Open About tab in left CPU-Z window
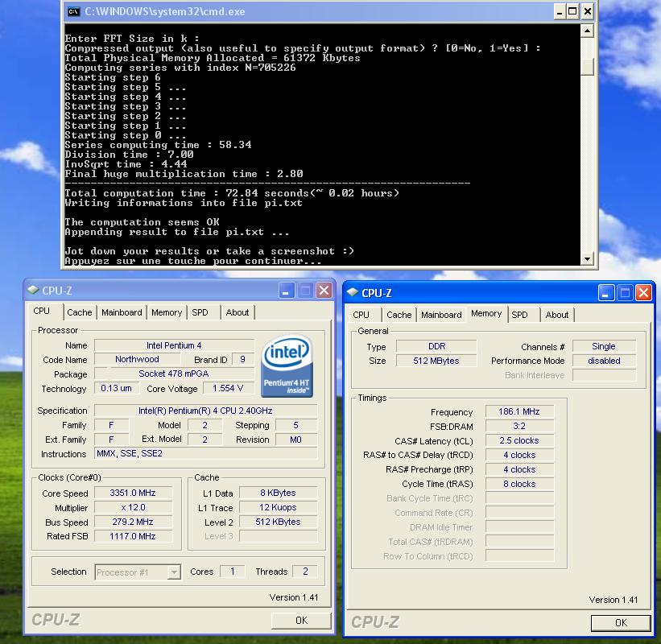The image size is (661, 644). [x=238, y=312]
